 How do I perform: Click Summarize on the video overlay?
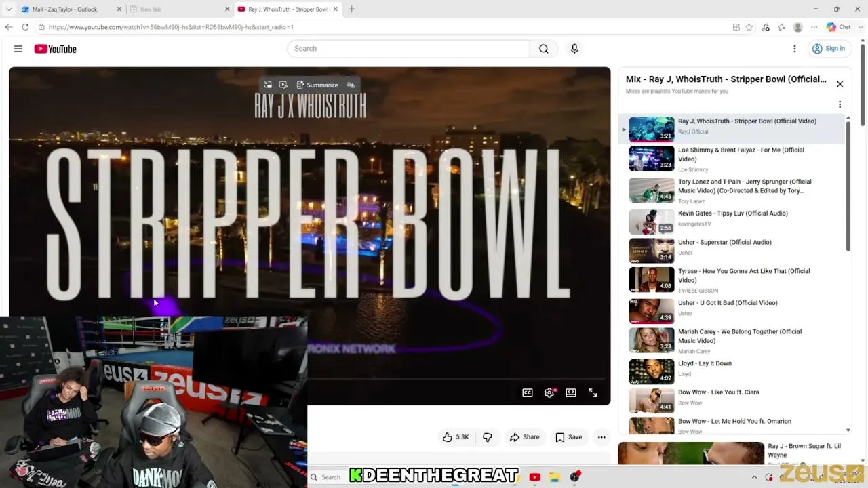pyautogui.click(x=317, y=85)
